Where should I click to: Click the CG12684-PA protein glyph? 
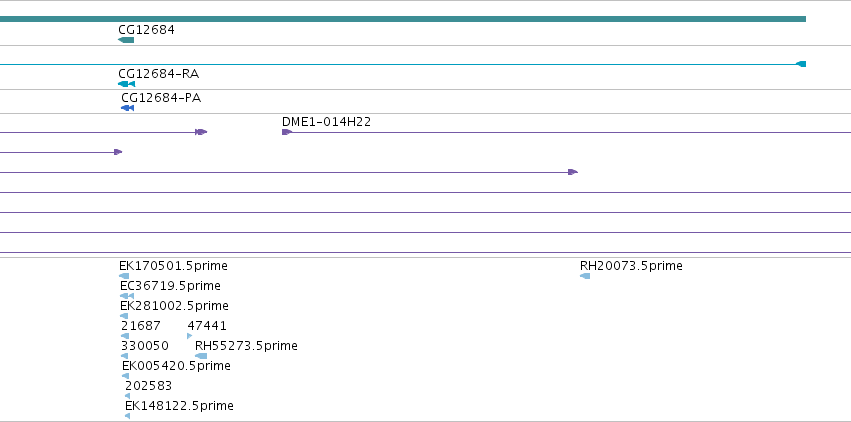click(128, 108)
